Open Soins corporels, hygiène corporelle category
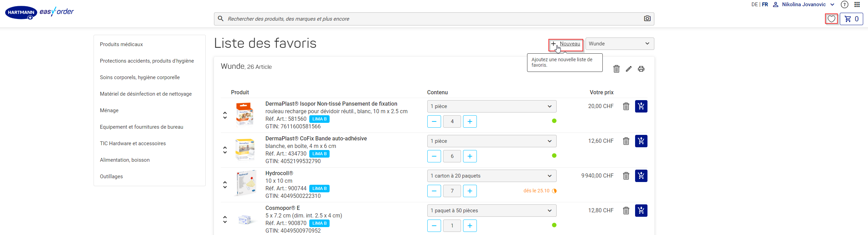 pyautogui.click(x=140, y=77)
